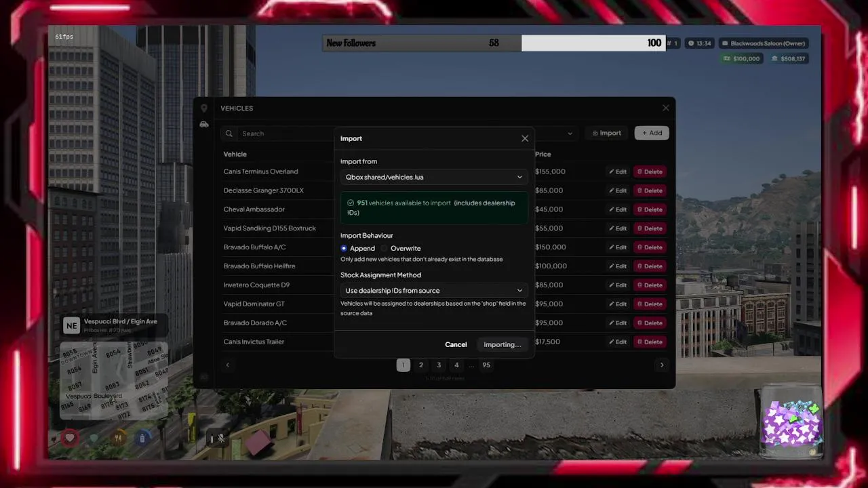
Task: Click the previous page arrow
Action: point(227,365)
